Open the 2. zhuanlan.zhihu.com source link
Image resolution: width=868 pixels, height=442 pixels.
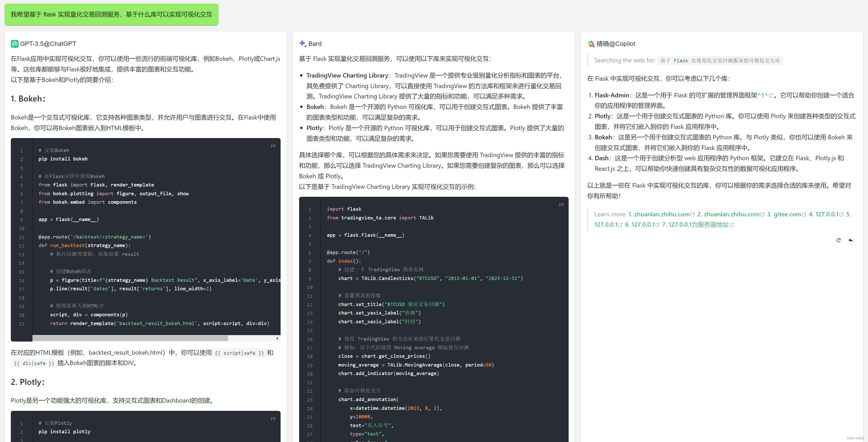tap(728, 214)
